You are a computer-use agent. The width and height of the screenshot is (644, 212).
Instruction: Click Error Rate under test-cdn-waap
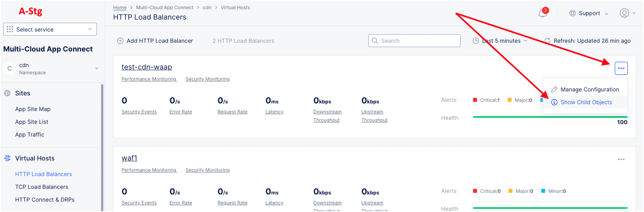point(181,112)
